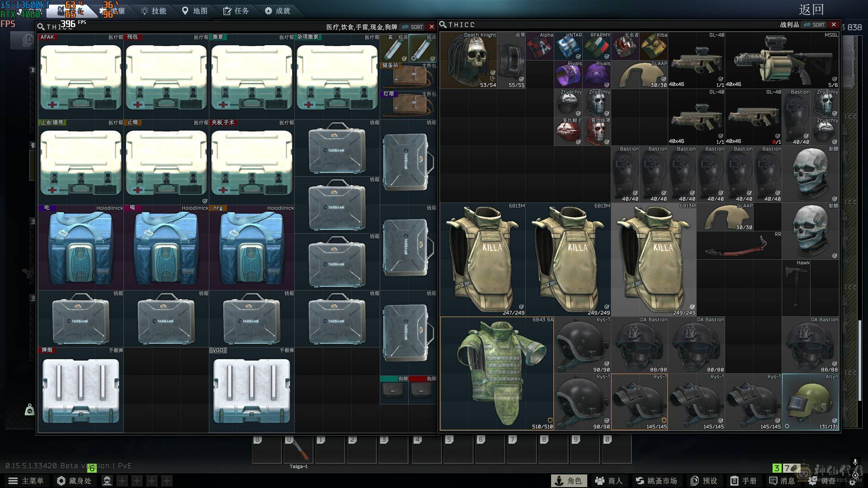Select the Taiga-1 in quick slot U

298,449
